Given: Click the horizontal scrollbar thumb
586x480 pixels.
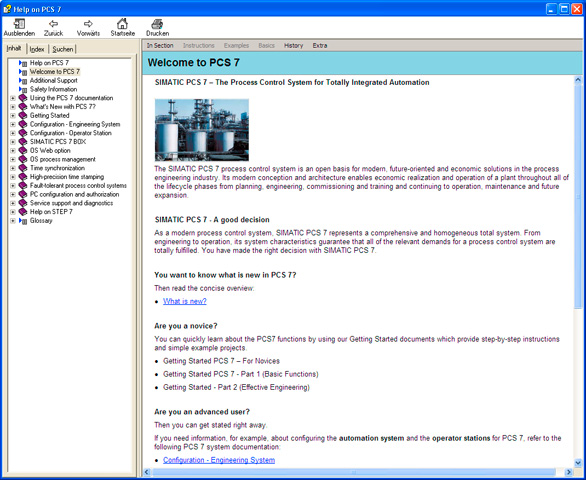Looking at the screenshot, I should [353, 472].
